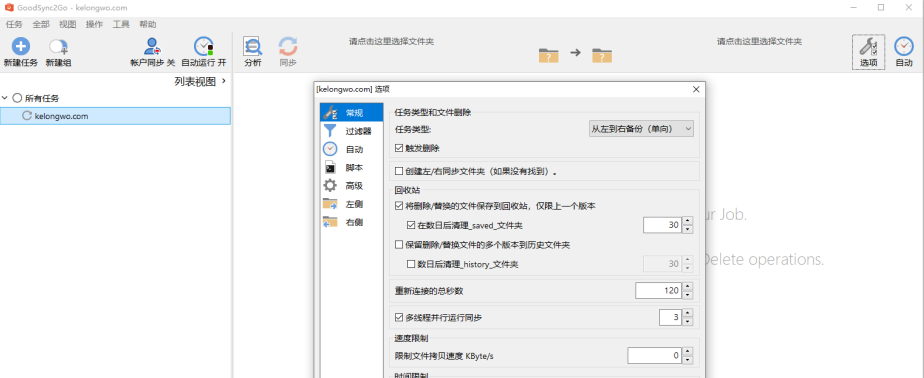Enable 保留删除/替换文件的多个版本 checkbox
Screen dimensions: 924x378
(x=399, y=244)
